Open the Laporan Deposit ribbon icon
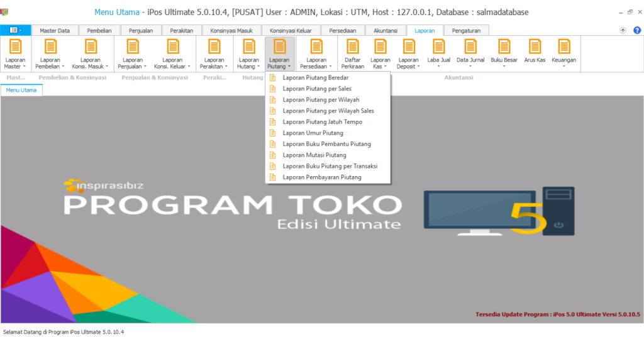The width and height of the screenshot is (644, 337). [x=408, y=54]
